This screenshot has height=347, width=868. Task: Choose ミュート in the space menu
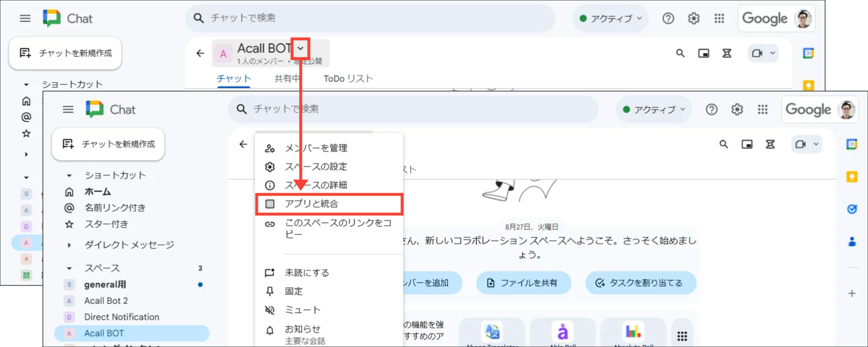(x=329, y=310)
